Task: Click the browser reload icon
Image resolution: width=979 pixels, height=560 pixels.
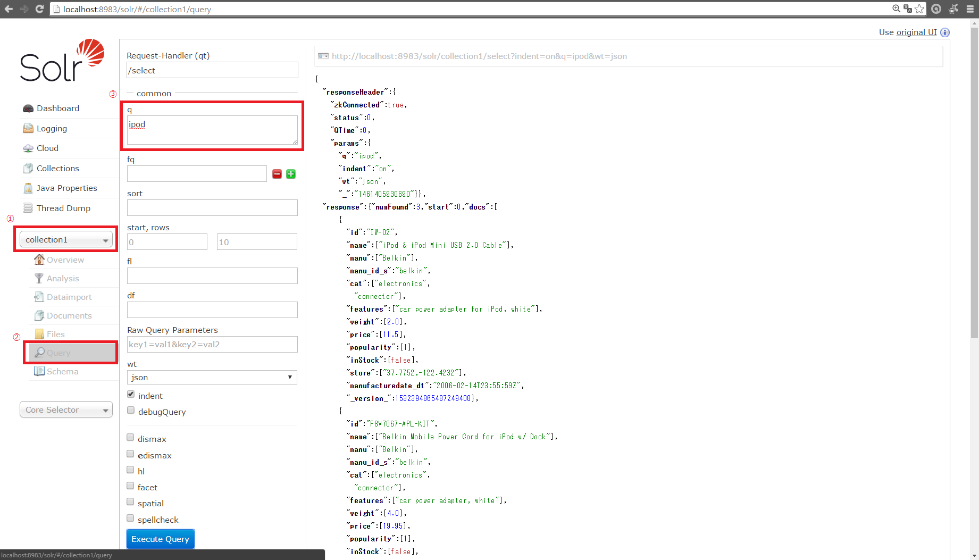Action: (x=39, y=9)
